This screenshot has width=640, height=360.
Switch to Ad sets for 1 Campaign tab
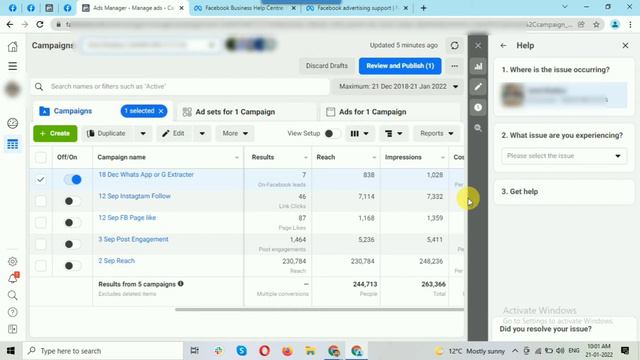point(247,112)
